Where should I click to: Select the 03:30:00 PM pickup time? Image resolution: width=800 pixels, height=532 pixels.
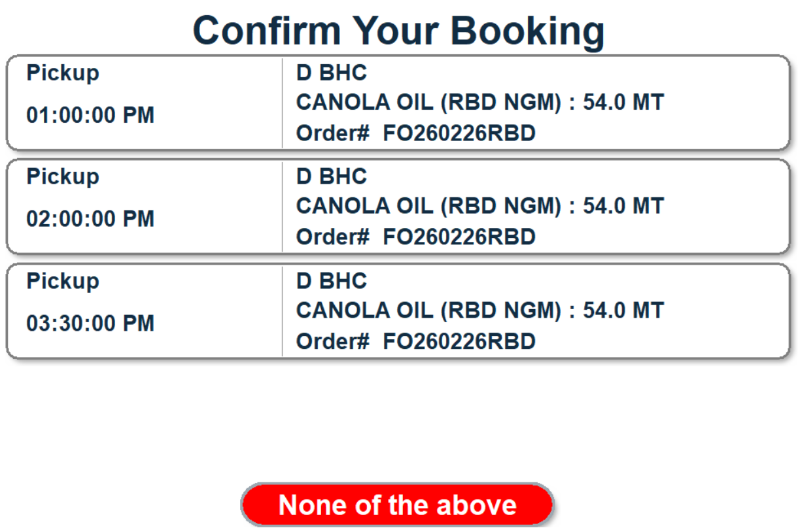(90, 323)
